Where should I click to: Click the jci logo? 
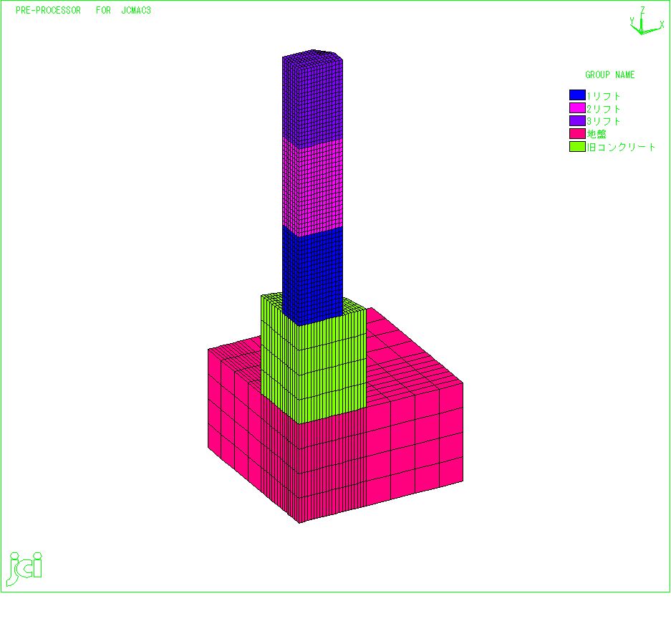pos(24,569)
